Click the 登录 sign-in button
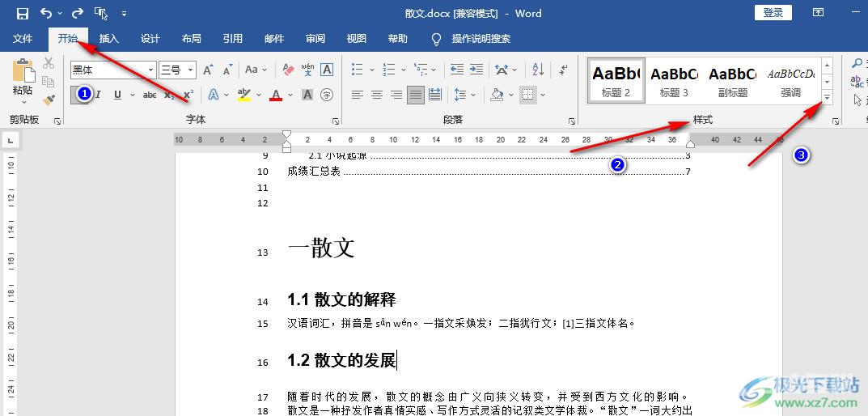The width and height of the screenshot is (868, 416). point(773,13)
